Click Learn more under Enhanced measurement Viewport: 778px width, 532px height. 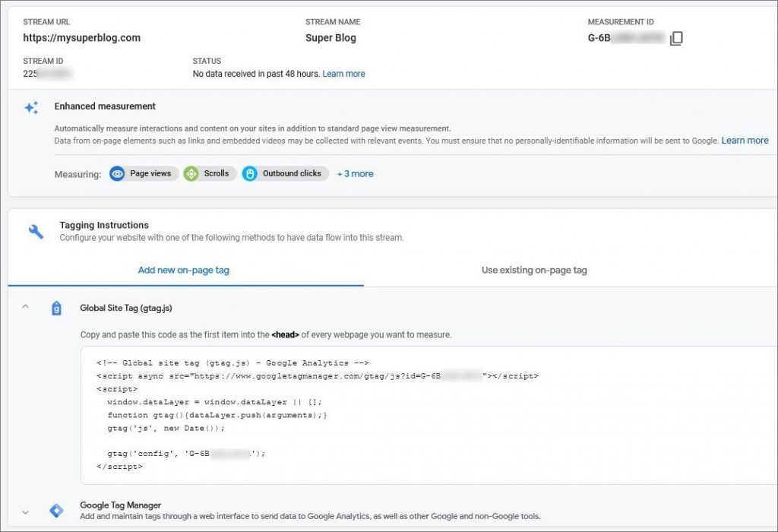click(x=745, y=140)
